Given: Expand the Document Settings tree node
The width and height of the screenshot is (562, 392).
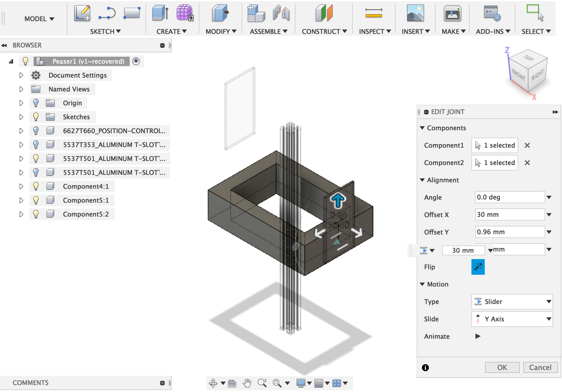Looking at the screenshot, I should point(21,75).
